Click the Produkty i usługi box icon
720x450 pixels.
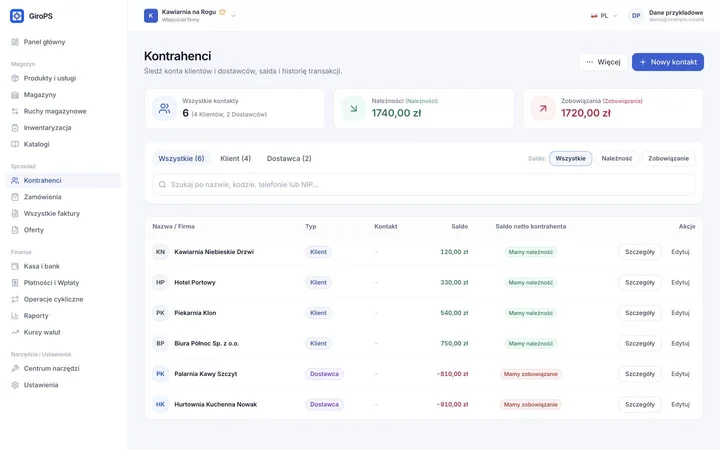coord(15,78)
